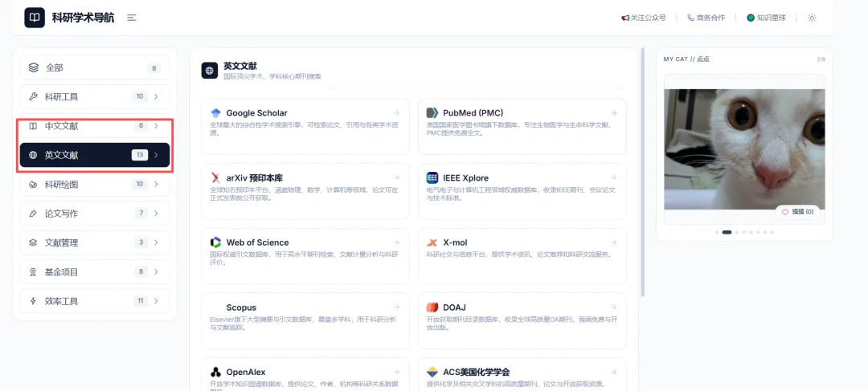
Task: Open 商务合作 link in header
Action: coord(706,18)
